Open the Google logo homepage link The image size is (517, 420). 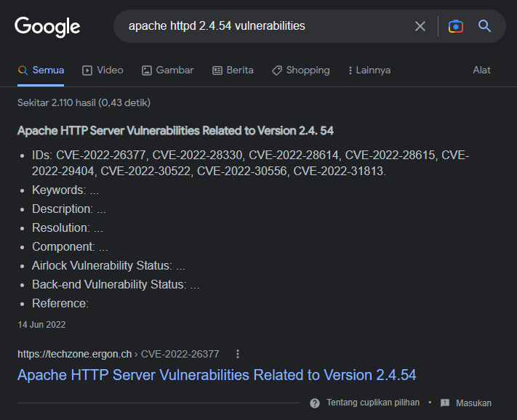(x=47, y=27)
